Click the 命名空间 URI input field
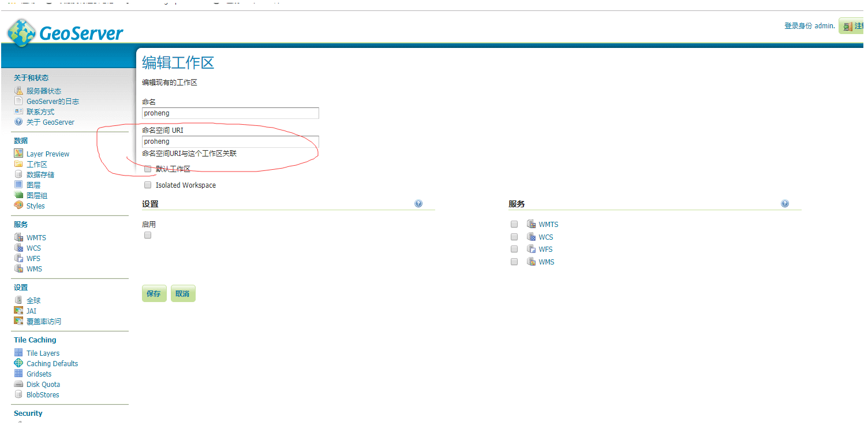Viewport: 868px width, 432px height. 230,141
